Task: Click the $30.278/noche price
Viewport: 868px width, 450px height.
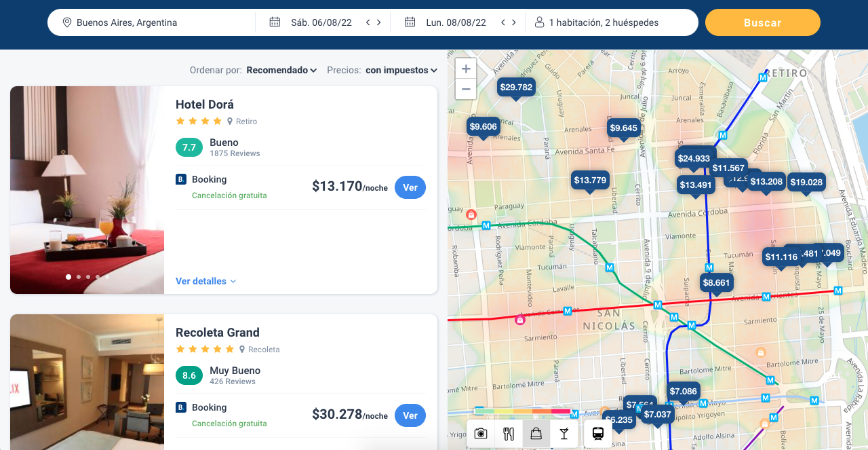Action: coord(350,414)
